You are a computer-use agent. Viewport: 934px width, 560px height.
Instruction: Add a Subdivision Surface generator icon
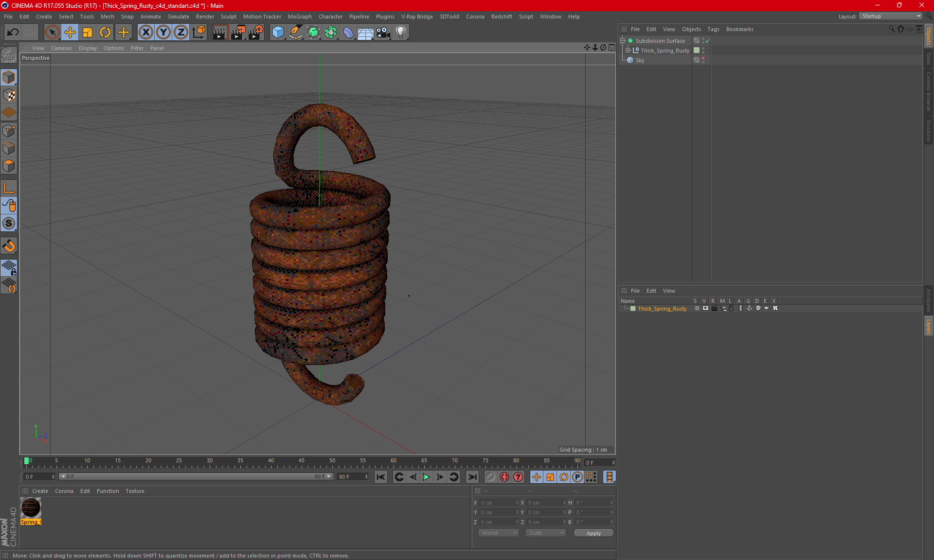pyautogui.click(x=313, y=33)
